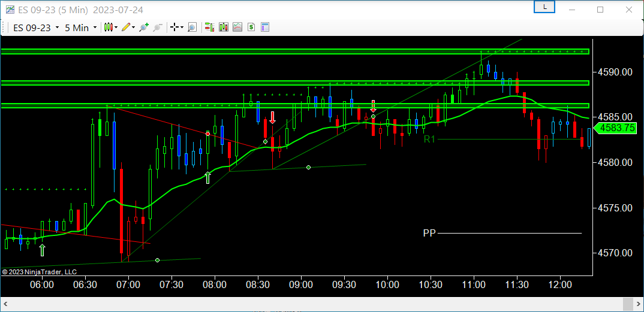Select the crosshair cursor icon

click(x=174, y=28)
